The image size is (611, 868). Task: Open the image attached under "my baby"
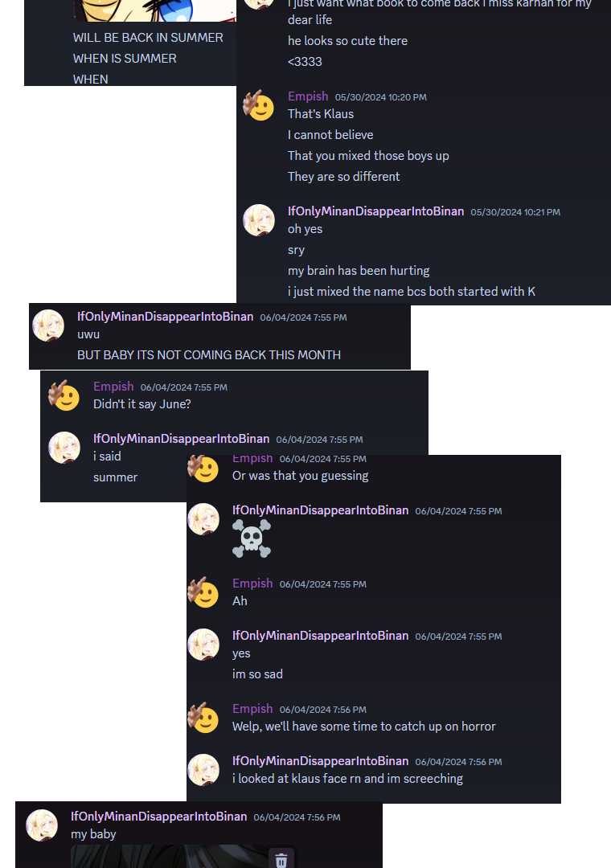coord(184,857)
